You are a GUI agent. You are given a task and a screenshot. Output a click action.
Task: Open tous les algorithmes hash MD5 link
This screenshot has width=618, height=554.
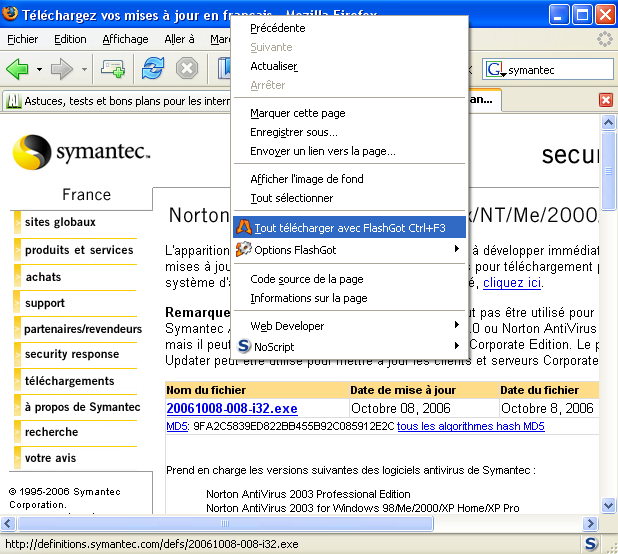pos(471,426)
